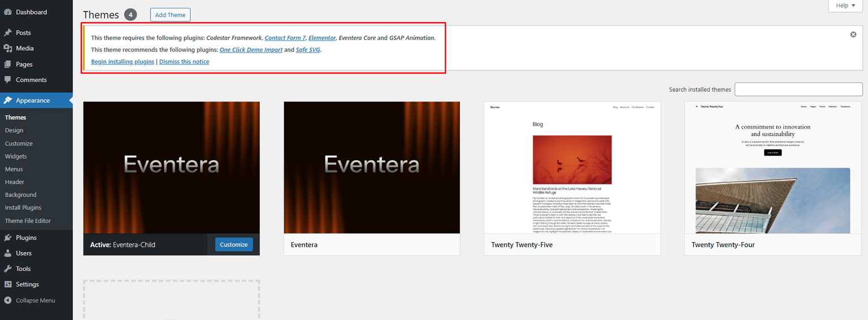Click the Appearance paintbrush icon
This screenshot has width=868, height=320.
8,100
